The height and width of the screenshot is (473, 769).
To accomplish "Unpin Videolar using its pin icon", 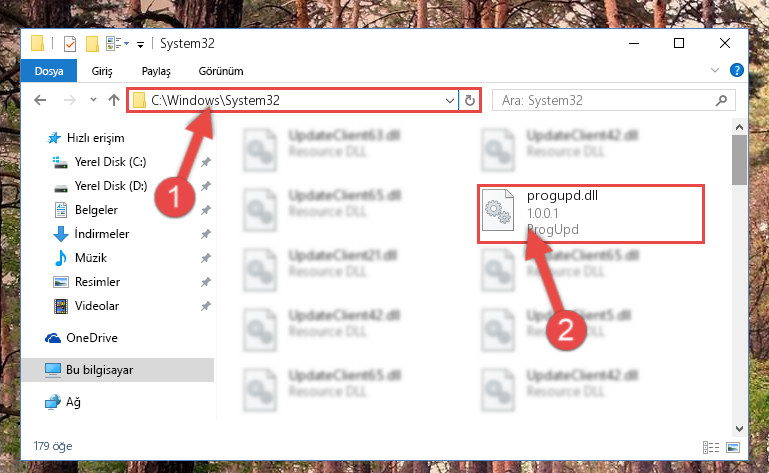I will point(205,306).
